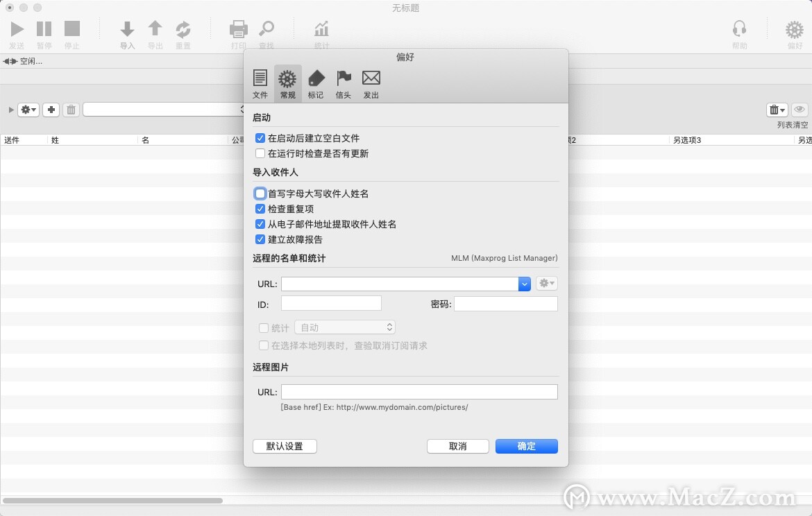Viewport: 812px width, 516px height.
Task: Open the 帮助 (Help) icon
Action: 740,29
